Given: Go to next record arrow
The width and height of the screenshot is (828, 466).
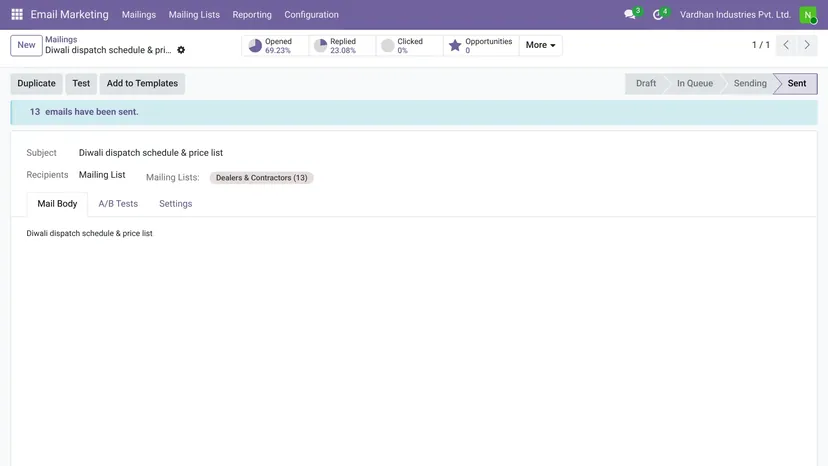Looking at the screenshot, I should pos(807,45).
